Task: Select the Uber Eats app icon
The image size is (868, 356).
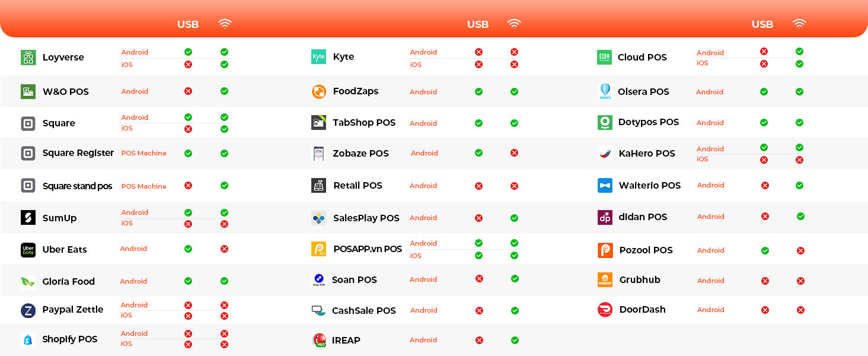Action: tap(28, 250)
